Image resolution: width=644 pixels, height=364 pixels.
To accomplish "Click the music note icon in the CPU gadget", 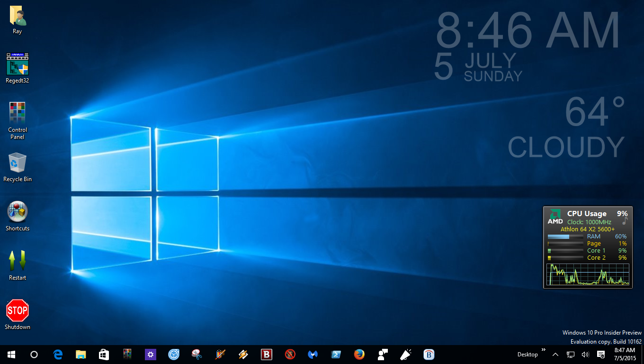I will [x=625, y=221].
